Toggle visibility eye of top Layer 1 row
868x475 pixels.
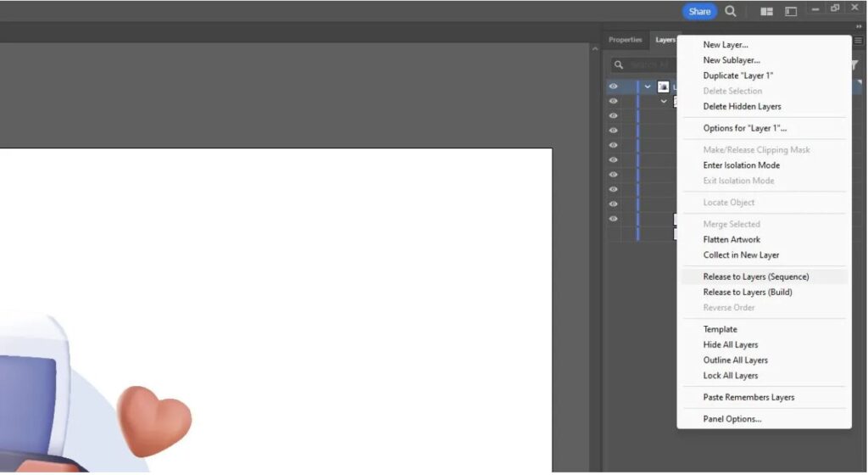613,87
